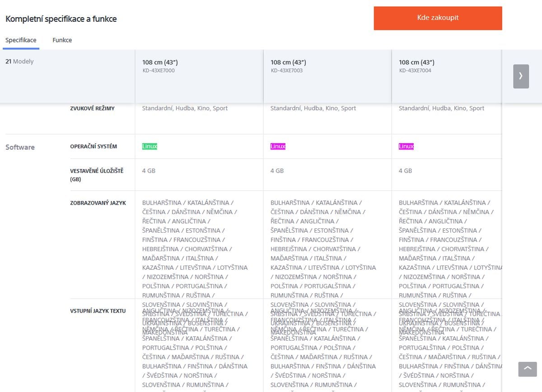Click the Zobrazovaný jazyk row label

(x=98, y=203)
